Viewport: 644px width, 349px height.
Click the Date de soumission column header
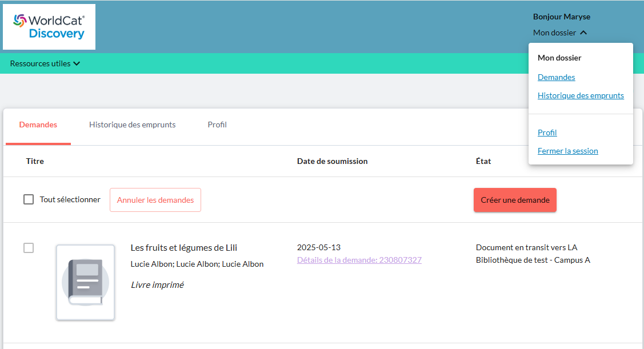click(332, 161)
